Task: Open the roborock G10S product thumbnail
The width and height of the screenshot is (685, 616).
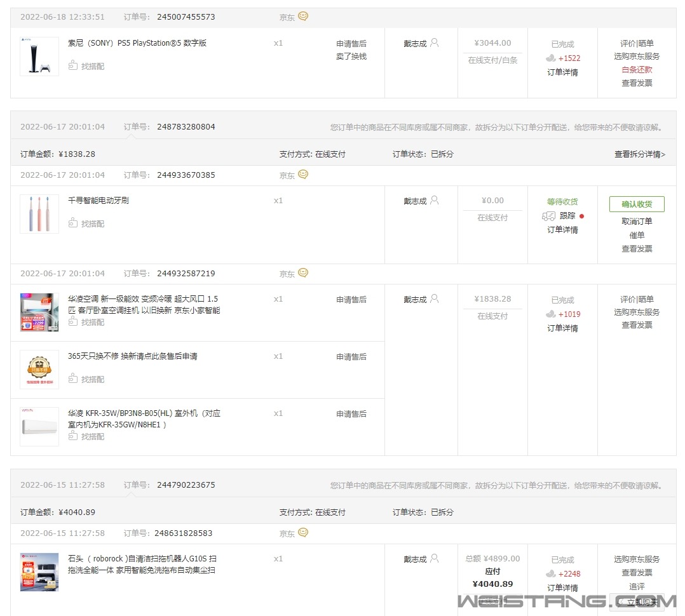Action: (39, 572)
